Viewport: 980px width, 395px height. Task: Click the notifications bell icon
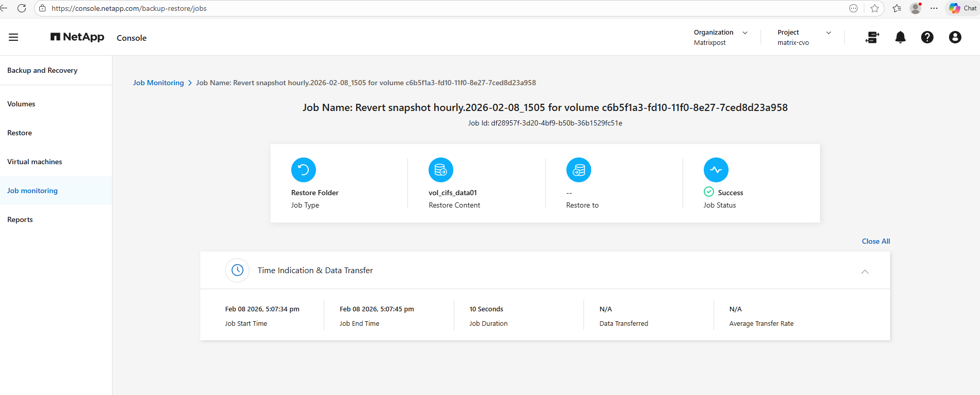(900, 37)
